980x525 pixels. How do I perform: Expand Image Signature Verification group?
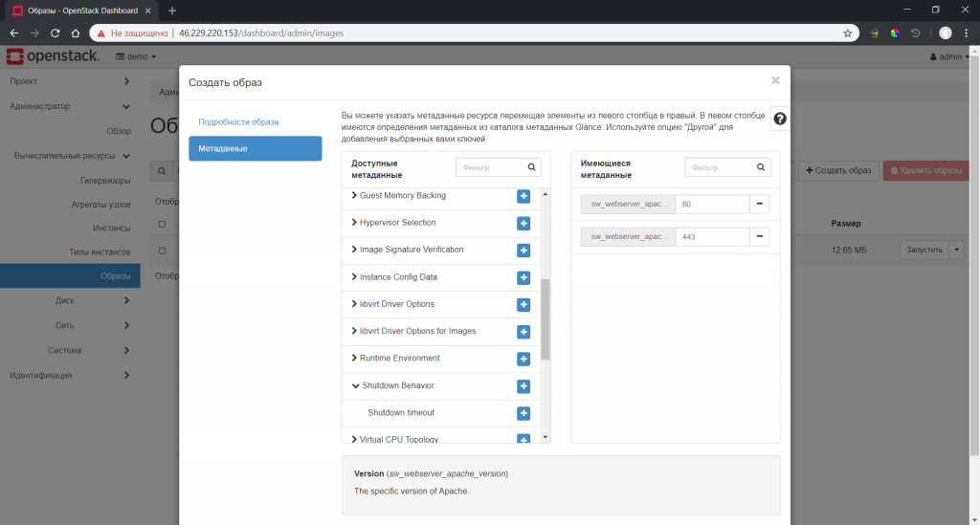point(354,249)
